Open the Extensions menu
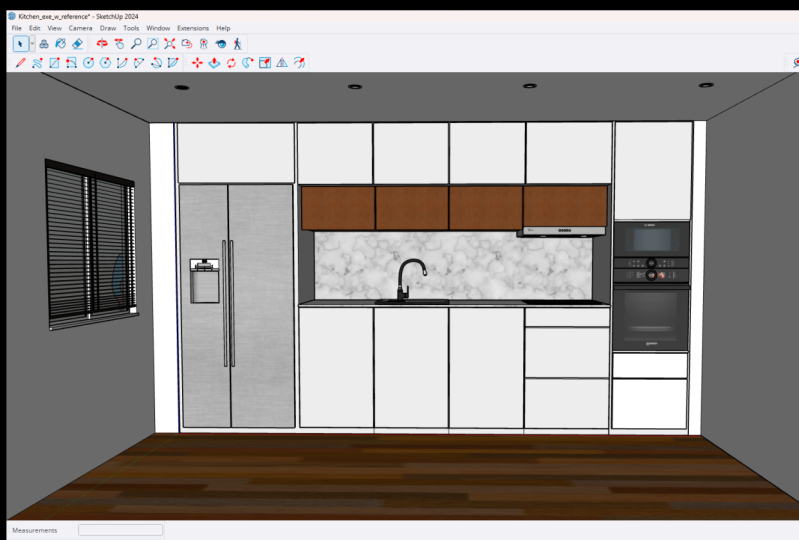The image size is (799, 540). [193, 28]
